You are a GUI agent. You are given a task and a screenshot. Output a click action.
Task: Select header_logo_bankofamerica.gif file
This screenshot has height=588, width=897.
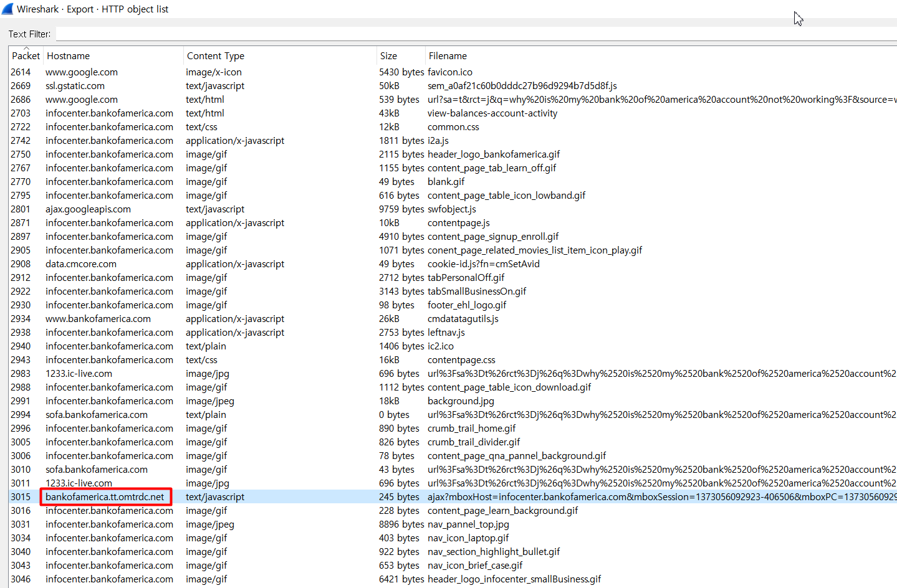[494, 154]
